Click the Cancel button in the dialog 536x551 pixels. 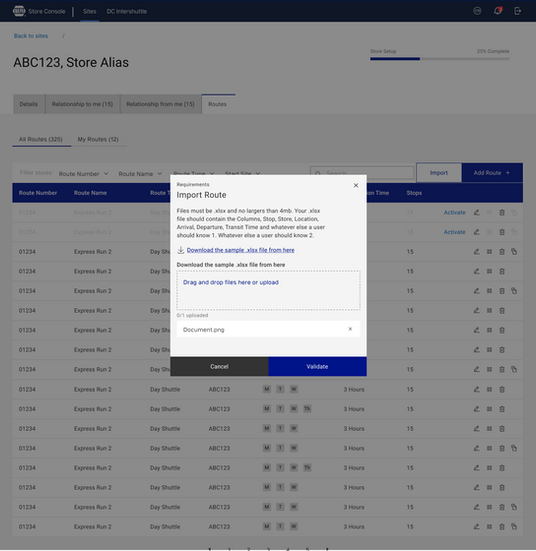point(219,367)
